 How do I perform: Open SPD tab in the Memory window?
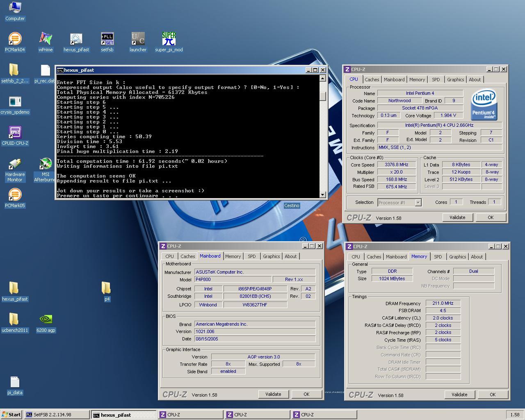point(438,257)
